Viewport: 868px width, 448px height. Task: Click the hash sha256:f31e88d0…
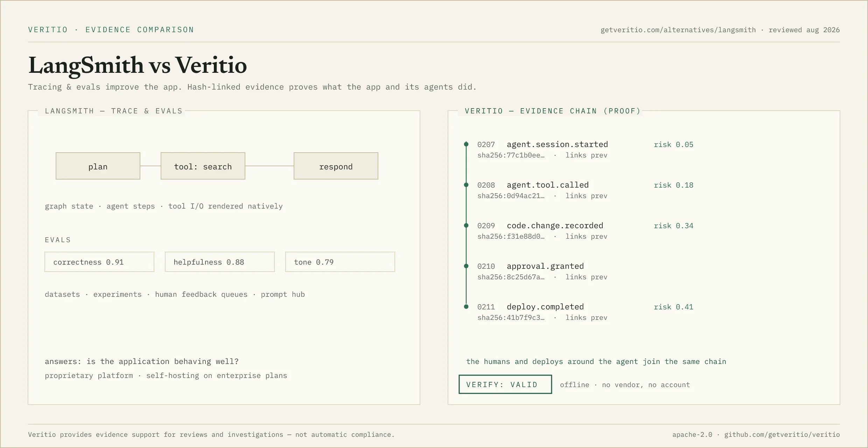point(511,236)
